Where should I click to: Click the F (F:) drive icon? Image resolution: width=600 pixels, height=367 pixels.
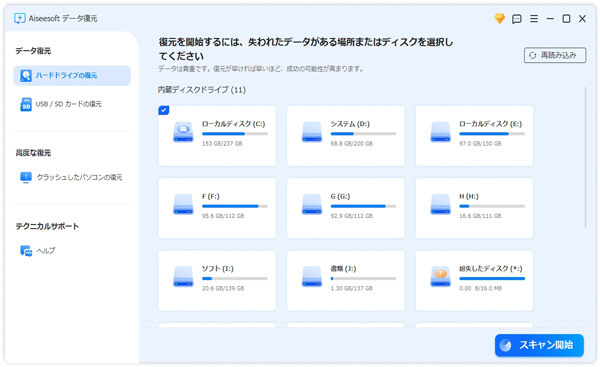(x=183, y=204)
